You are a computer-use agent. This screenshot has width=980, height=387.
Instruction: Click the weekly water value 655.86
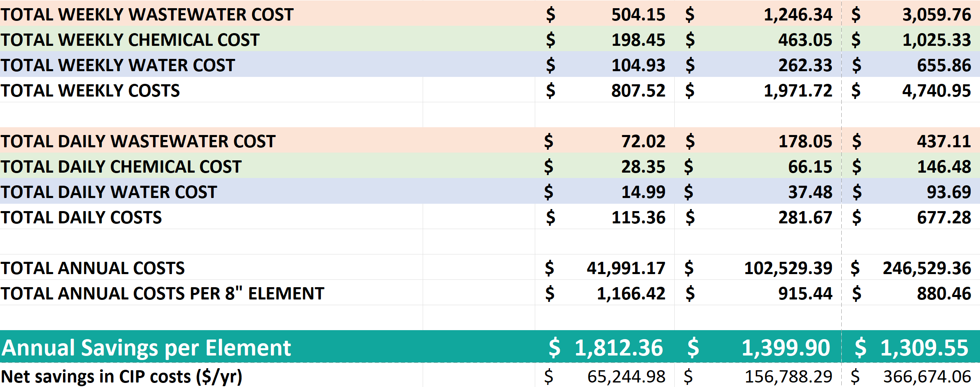[944, 65]
